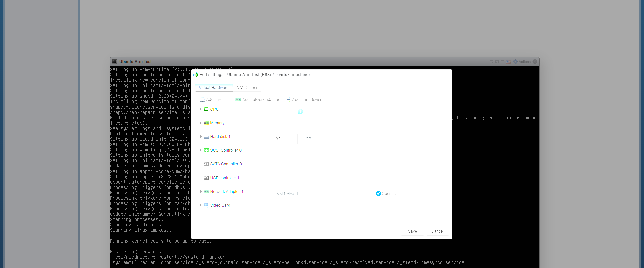The image size is (644, 268).
Task: Click the full window console size icon
Action: click(502, 62)
